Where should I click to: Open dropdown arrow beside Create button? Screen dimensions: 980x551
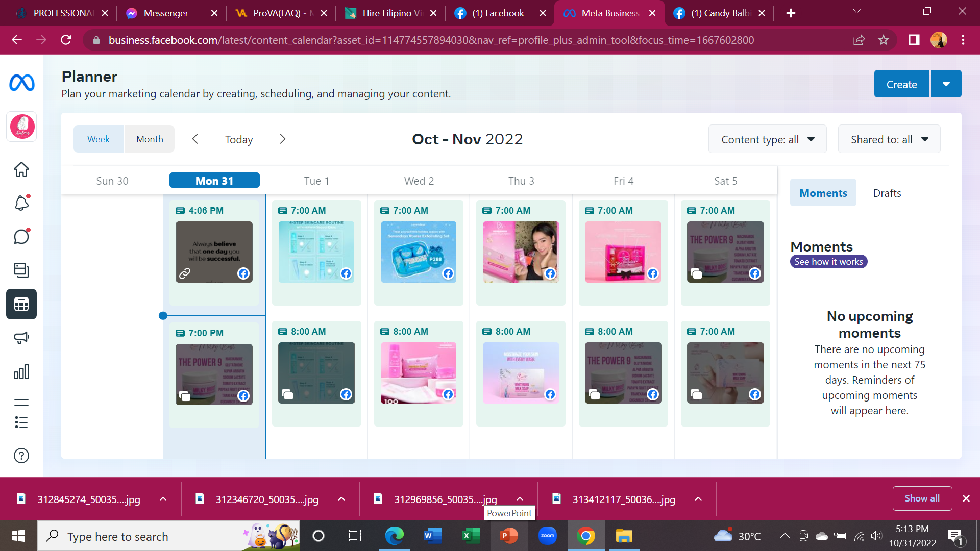946,84
